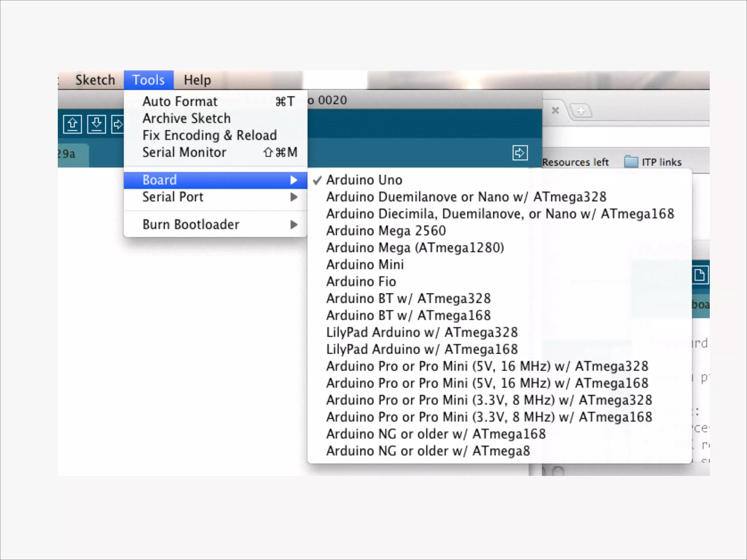Screen dimensions: 747x560
Task: Click the Resources left bookmark link
Action: point(575,162)
